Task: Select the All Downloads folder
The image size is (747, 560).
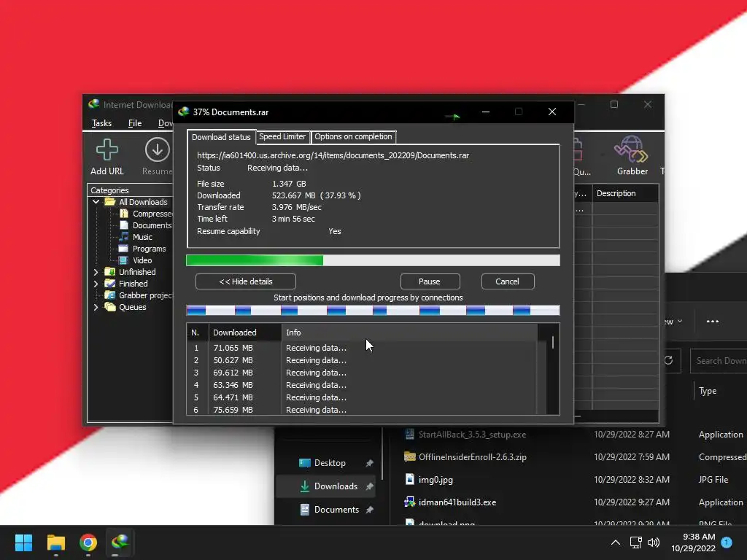Action: click(x=143, y=202)
